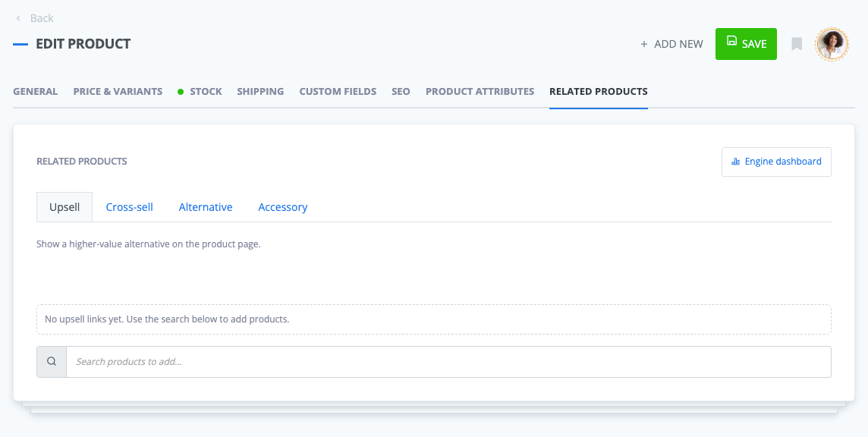Go back using the Back link
The height and width of the screenshot is (437, 868).
click(x=42, y=18)
